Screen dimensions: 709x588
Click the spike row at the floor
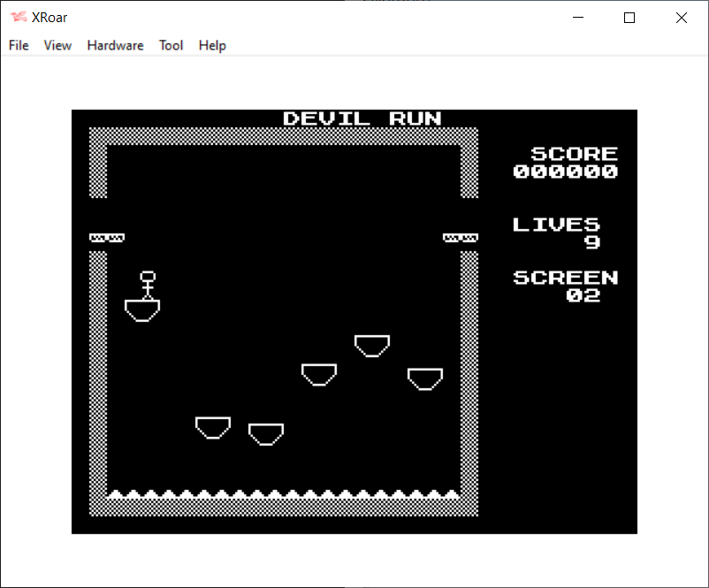(x=283, y=494)
